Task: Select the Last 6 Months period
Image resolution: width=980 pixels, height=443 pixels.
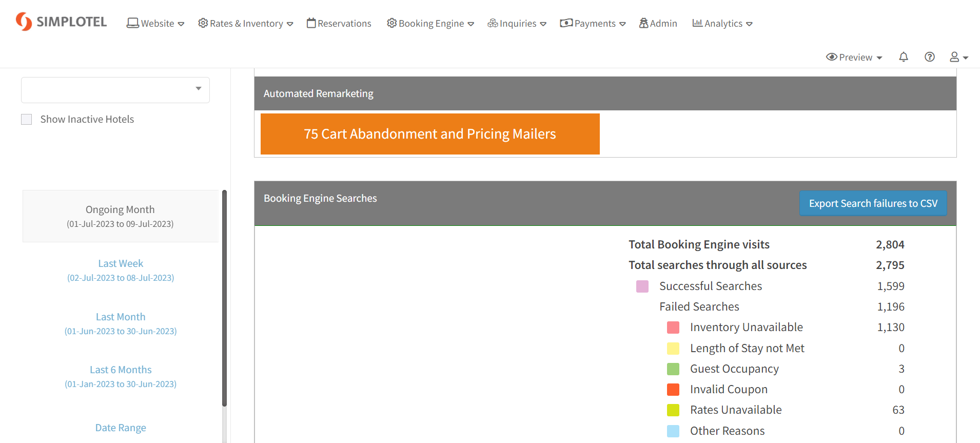Action: click(x=121, y=376)
